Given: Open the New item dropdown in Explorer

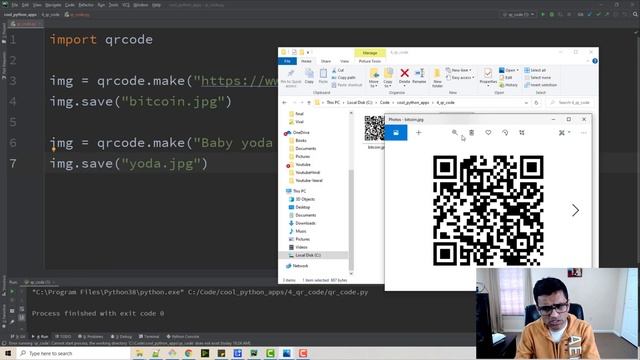Looking at the screenshot, I should point(459,70).
